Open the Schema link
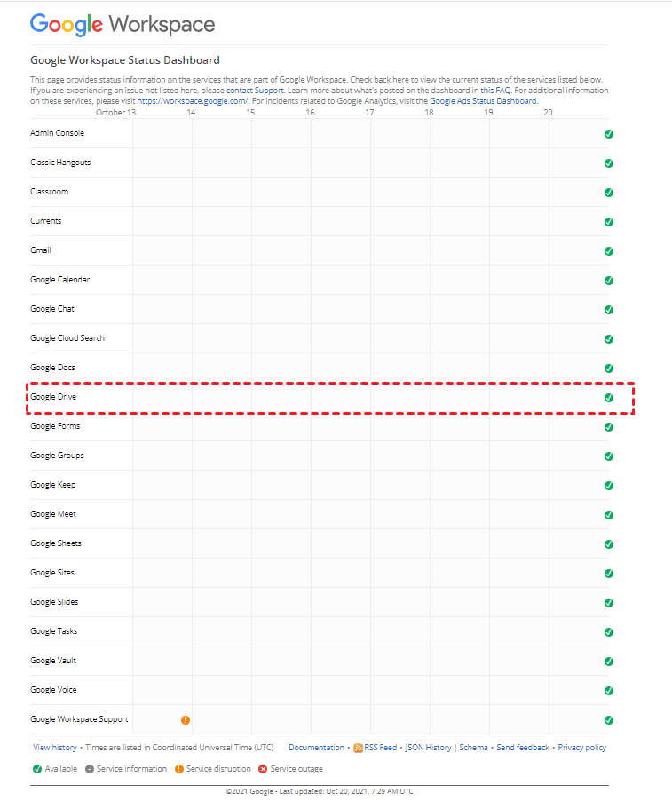This screenshot has width=672, height=801. point(473,748)
